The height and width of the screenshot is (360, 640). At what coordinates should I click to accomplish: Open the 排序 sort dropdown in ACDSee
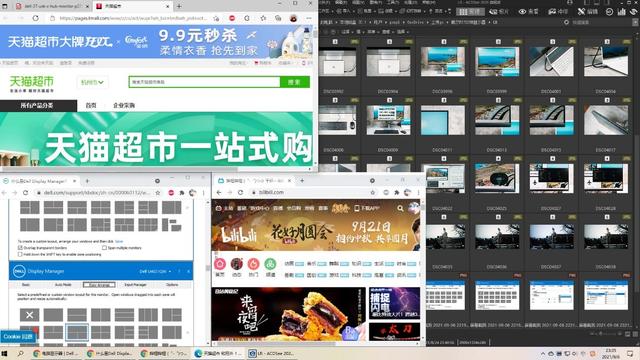coord(373,31)
